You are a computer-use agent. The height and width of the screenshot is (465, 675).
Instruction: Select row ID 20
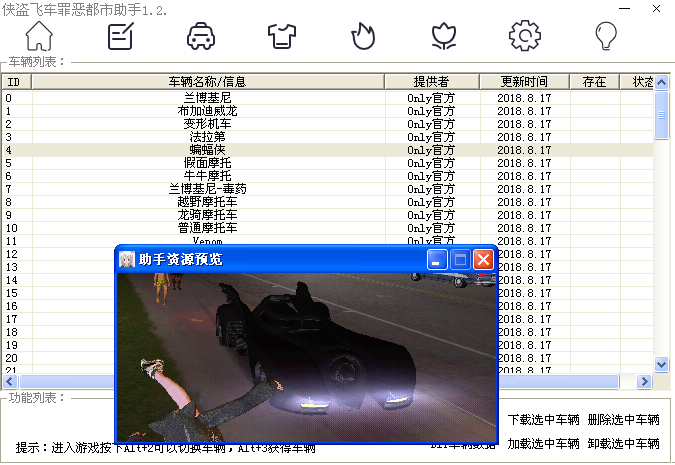tap(12, 358)
